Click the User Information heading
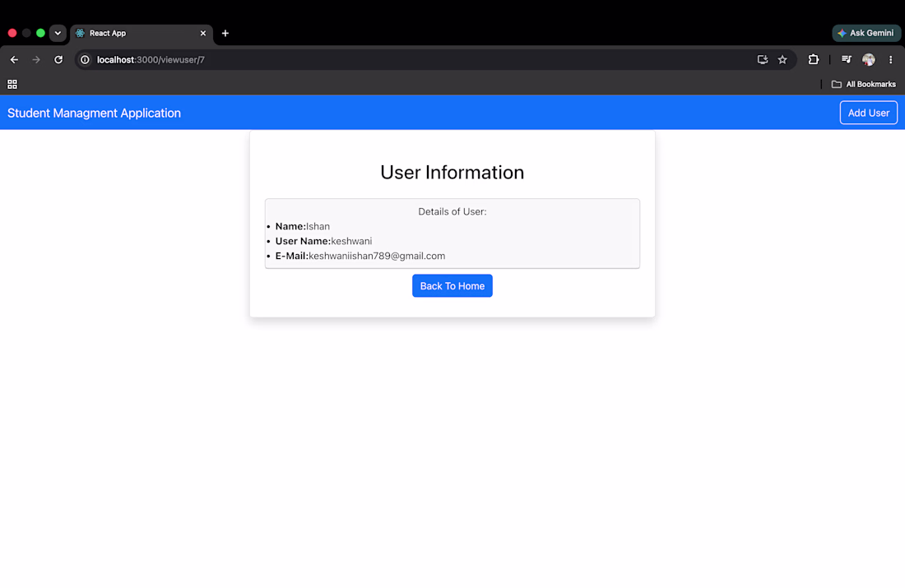Image resolution: width=905 pixels, height=588 pixels. click(452, 172)
